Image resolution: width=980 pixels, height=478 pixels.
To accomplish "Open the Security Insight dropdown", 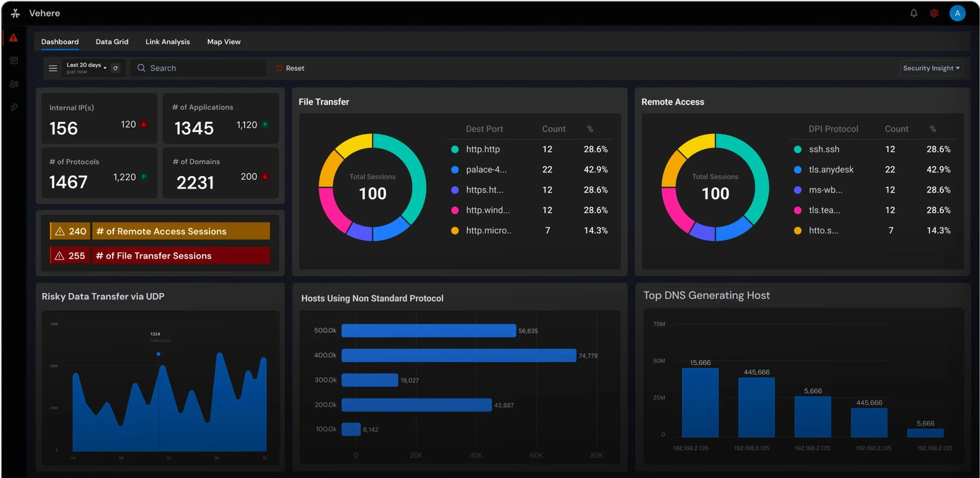I will pyautogui.click(x=932, y=68).
